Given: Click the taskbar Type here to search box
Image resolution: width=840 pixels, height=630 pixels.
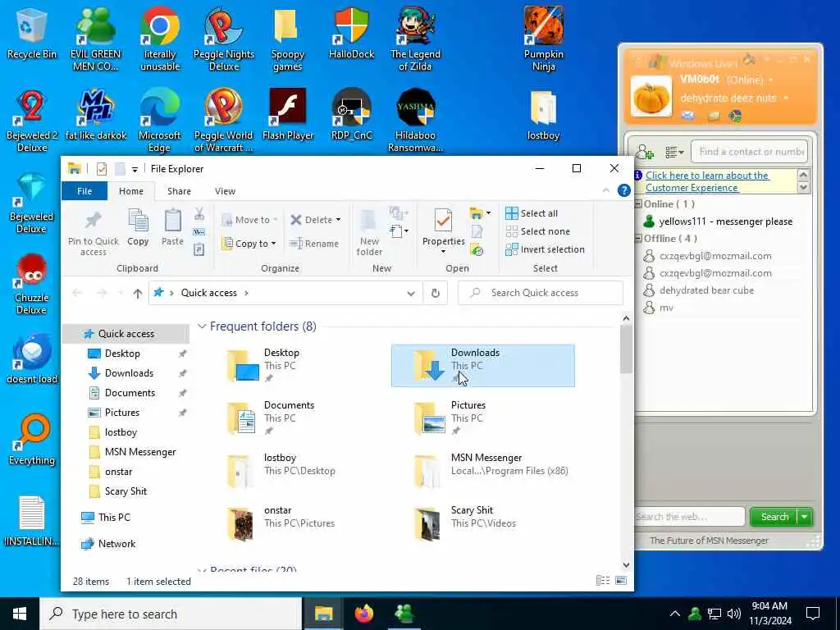Looking at the screenshot, I should [171, 614].
